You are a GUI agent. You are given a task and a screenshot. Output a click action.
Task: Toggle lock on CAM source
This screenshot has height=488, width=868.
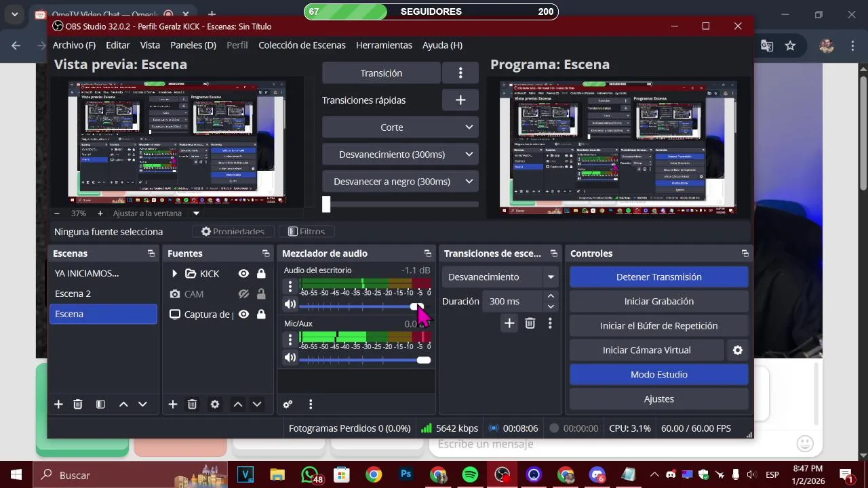261,293
